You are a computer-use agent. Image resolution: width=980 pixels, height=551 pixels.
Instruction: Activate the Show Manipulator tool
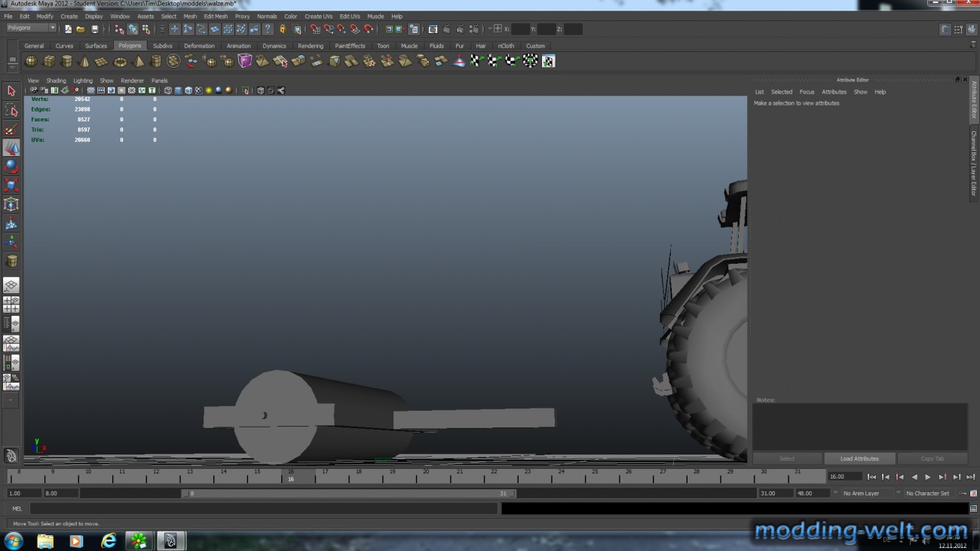pos(11,242)
